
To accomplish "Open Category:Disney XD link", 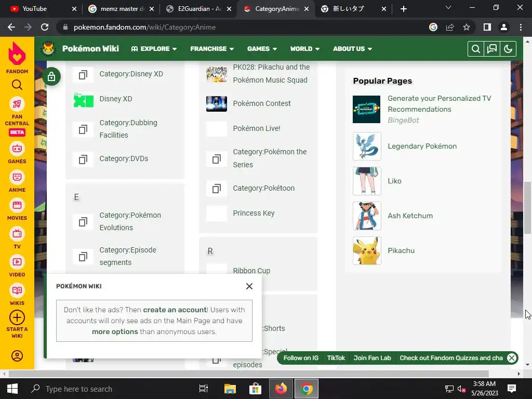I will (131, 74).
